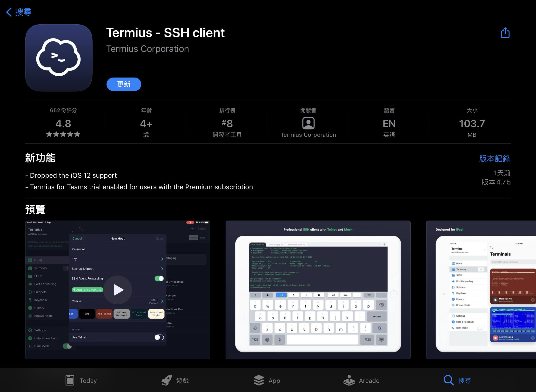536x392 pixels.
Task: Expand the Startup Snippet chevron
Action: (x=162, y=269)
